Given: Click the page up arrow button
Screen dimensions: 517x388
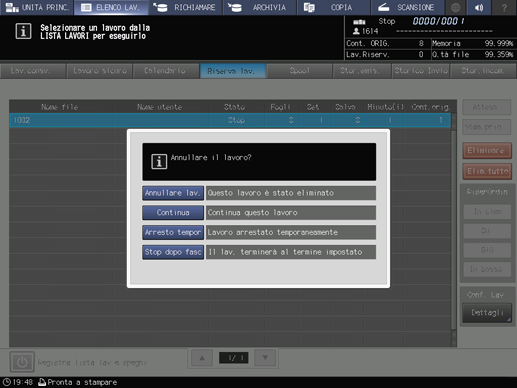Looking at the screenshot, I should click(202, 358).
